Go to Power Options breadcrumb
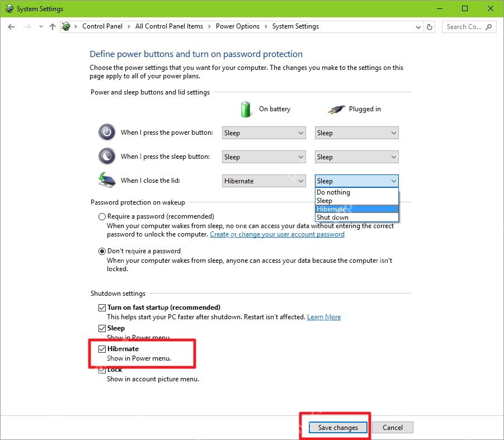 pos(238,26)
